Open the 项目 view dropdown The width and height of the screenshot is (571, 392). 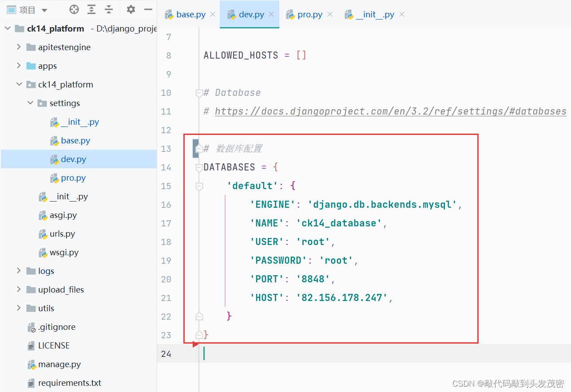tap(44, 10)
